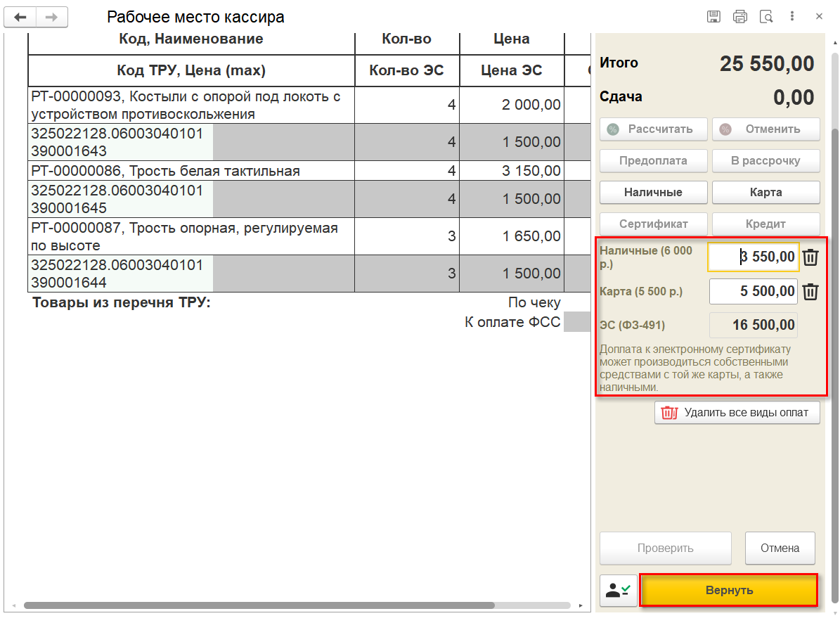Click price cell 2 000,00

click(512, 105)
